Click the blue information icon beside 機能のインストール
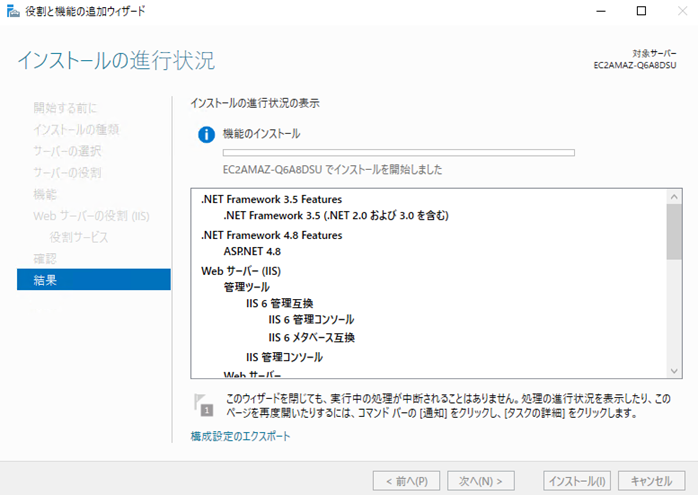Screen dimensions: 698x495 [x=206, y=134]
